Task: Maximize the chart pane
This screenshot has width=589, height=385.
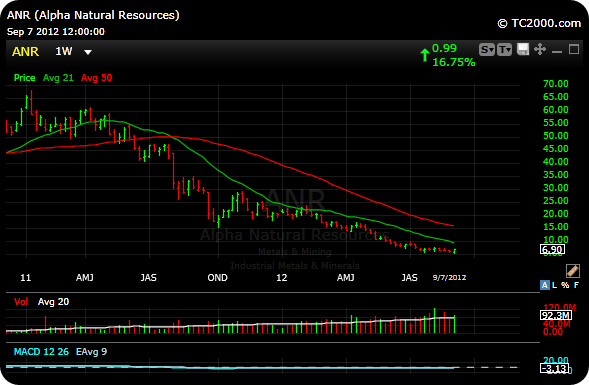Action: coord(574,49)
